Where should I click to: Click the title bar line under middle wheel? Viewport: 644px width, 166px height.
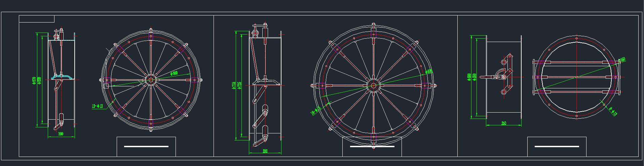[x=372, y=147]
